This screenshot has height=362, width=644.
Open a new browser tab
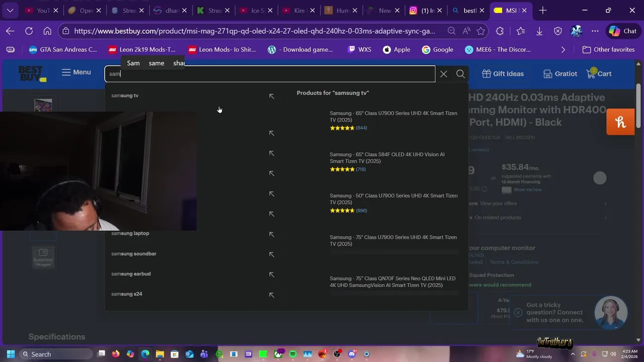pyautogui.click(x=542, y=11)
